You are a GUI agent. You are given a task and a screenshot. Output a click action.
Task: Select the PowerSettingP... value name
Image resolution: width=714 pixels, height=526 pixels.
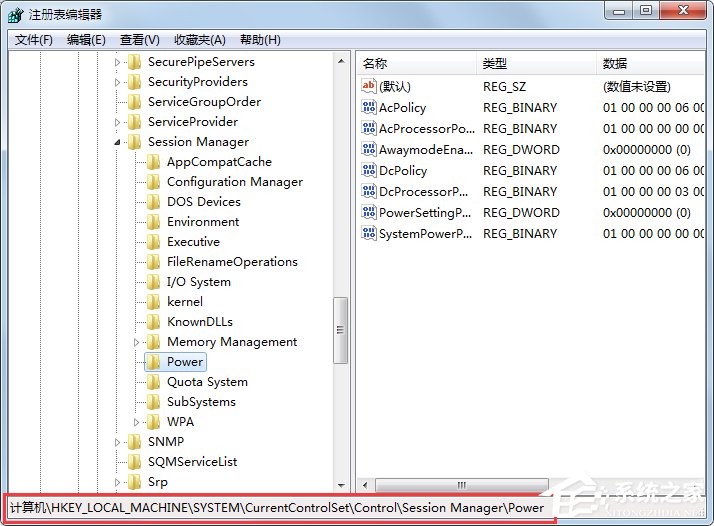click(425, 213)
